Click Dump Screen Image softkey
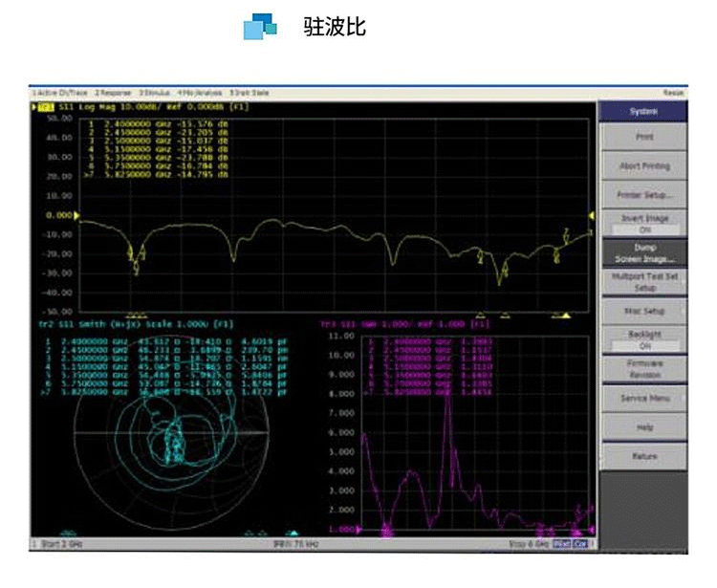 point(643,252)
